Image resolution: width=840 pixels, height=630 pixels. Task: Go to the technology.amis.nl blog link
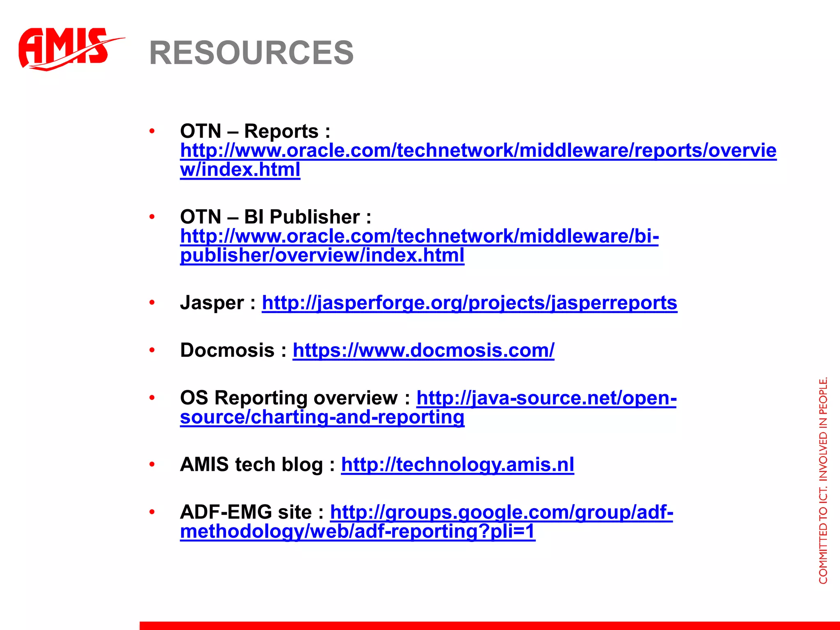(x=458, y=465)
